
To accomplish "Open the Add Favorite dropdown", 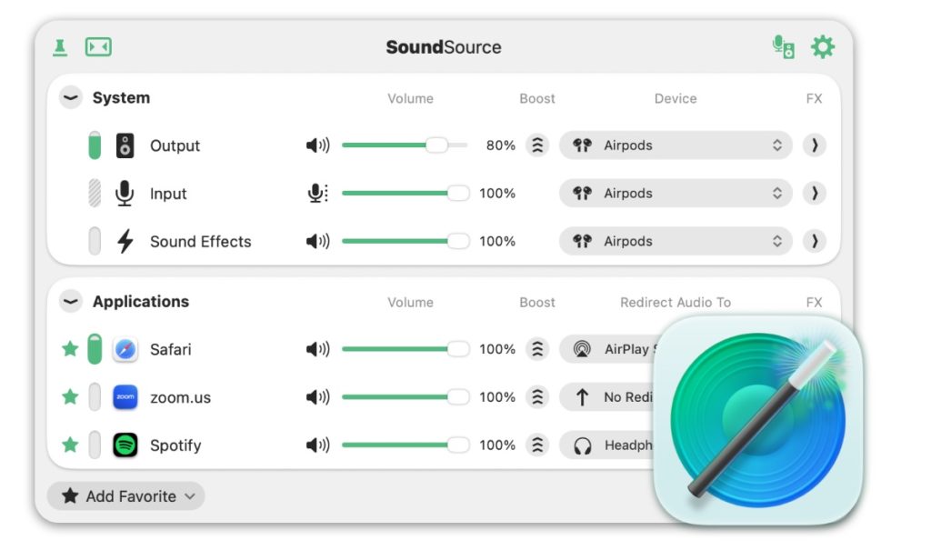I will (x=126, y=496).
